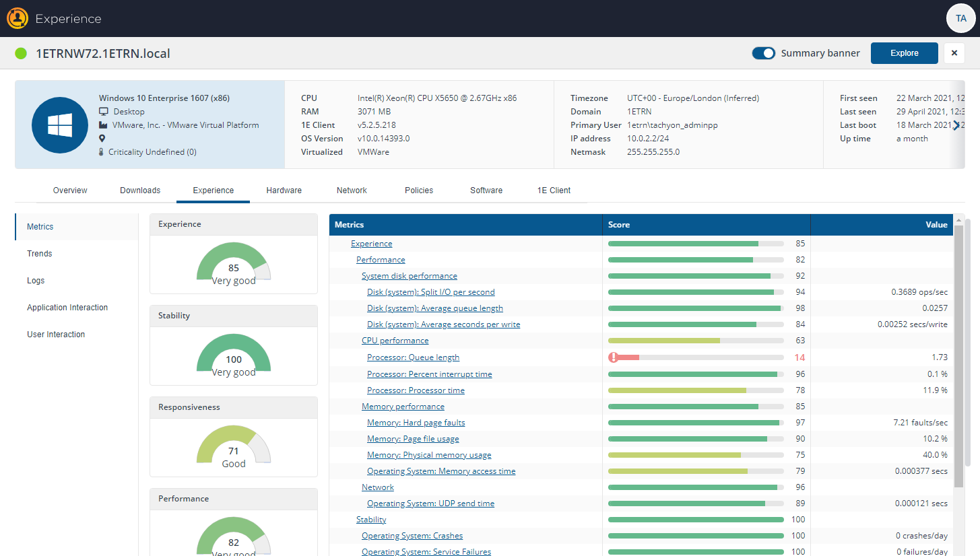Open Disk (system): Average seconds per write
This screenshot has height=556, width=980.
tap(444, 324)
